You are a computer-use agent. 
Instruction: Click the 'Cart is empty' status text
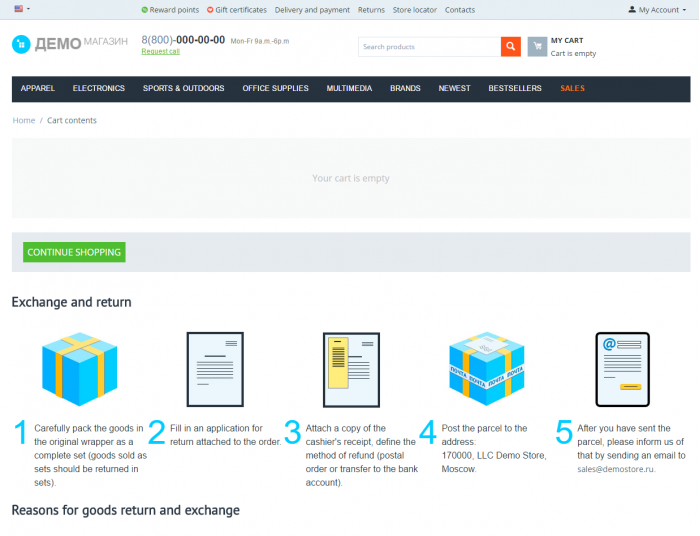[573, 54]
